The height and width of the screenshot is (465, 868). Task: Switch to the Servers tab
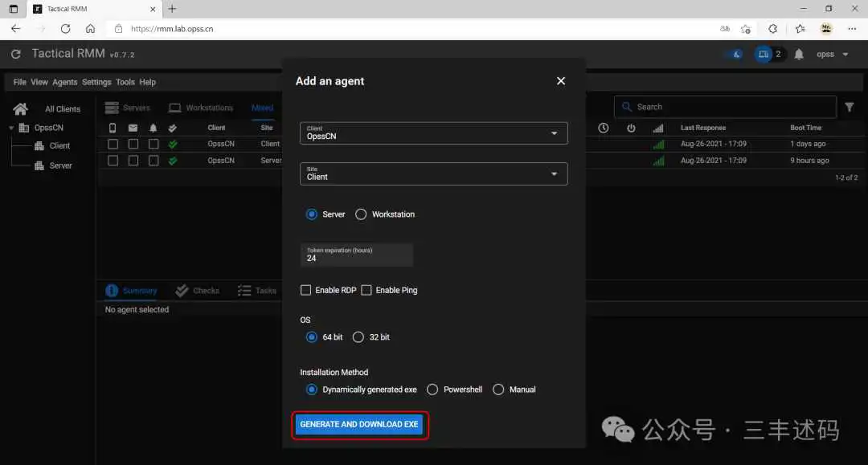(128, 108)
